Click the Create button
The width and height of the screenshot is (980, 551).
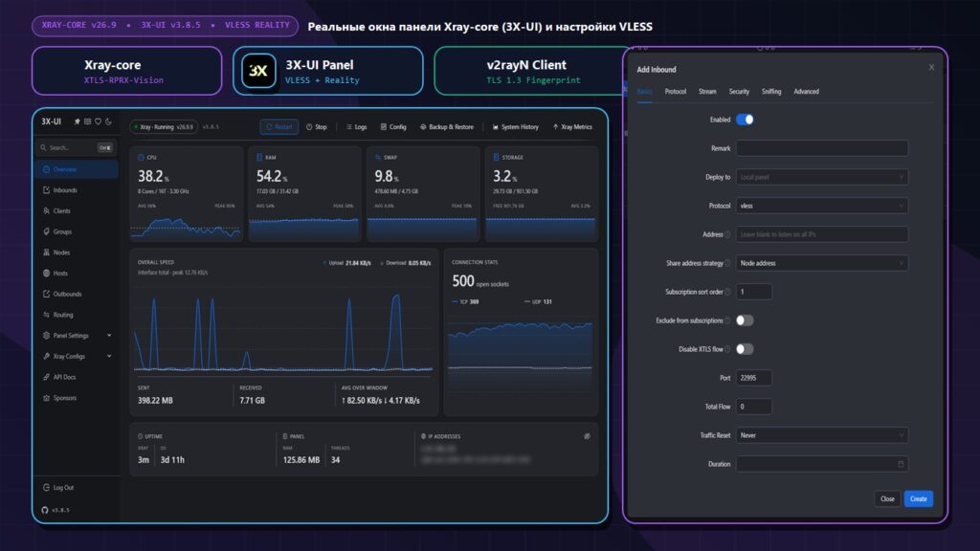tap(918, 498)
